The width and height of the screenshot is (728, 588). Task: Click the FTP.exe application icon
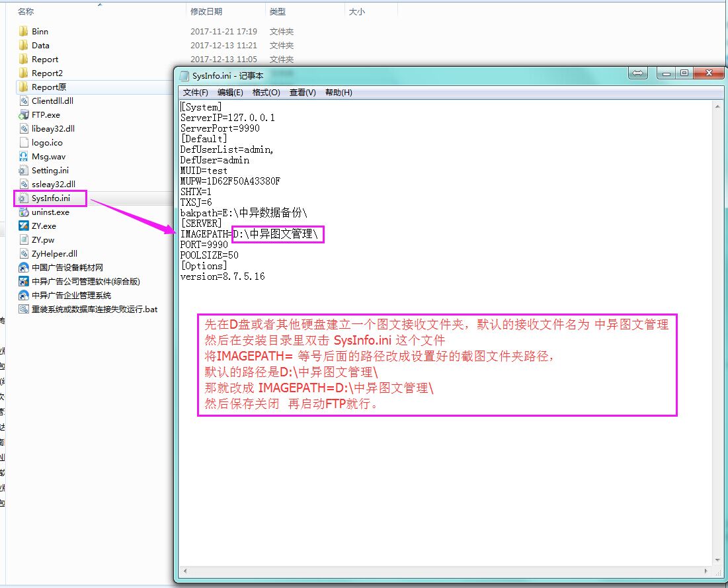tap(24, 114)
